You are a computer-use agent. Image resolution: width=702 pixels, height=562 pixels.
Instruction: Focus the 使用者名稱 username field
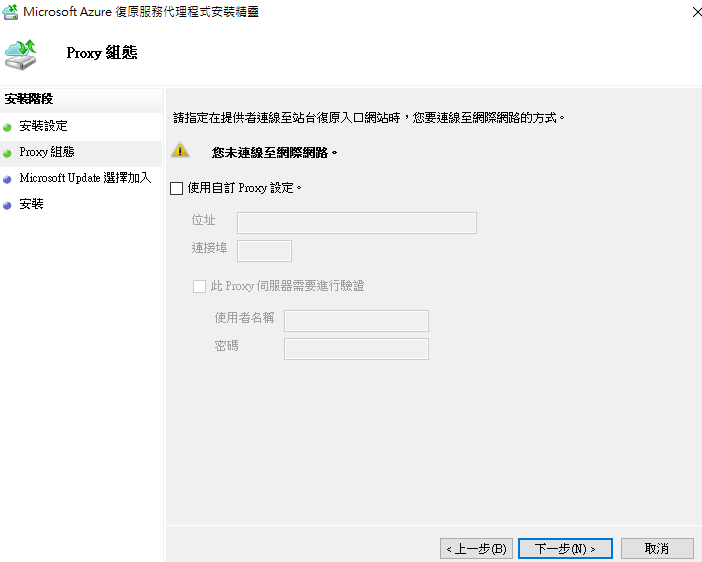click(356, 321)
